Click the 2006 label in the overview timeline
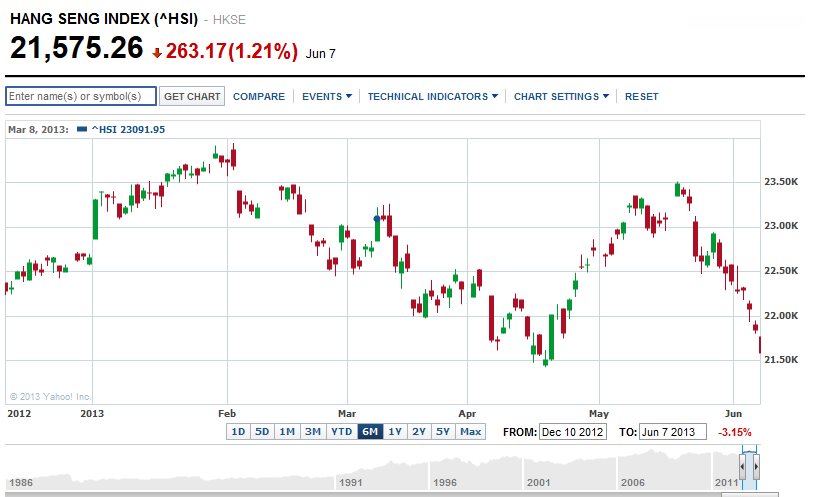 633,482
